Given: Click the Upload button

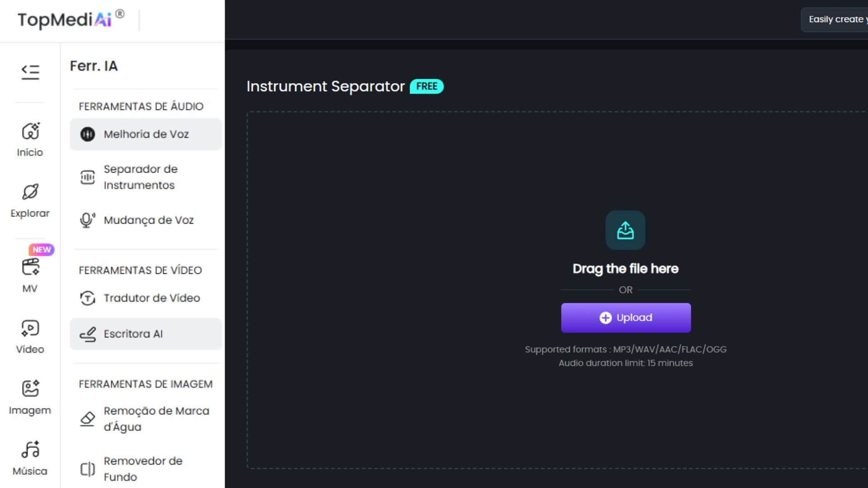Looking at the screenshot, I should tap(625, 318).
